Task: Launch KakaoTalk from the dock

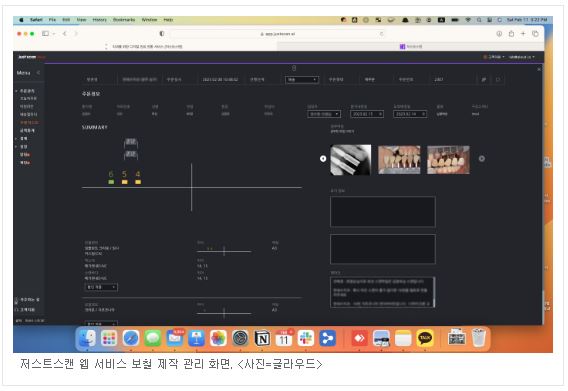Action: click(x=425, y=338)
